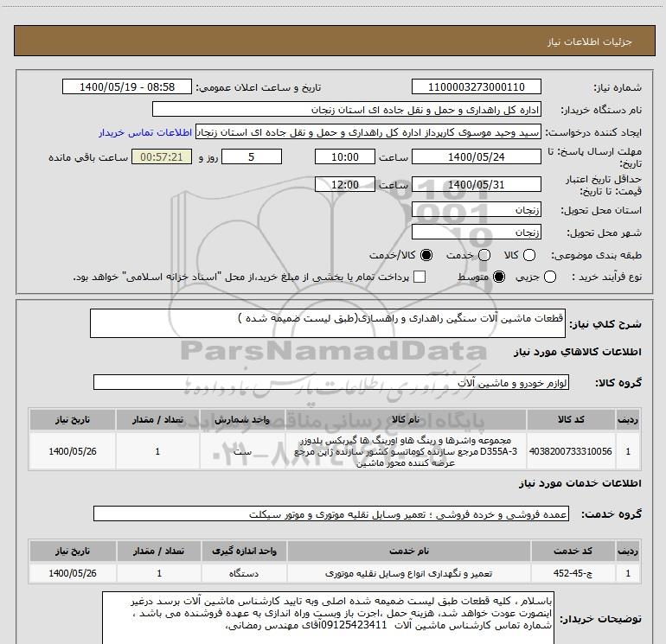Click service code چ-45-452

pos(573,573)
